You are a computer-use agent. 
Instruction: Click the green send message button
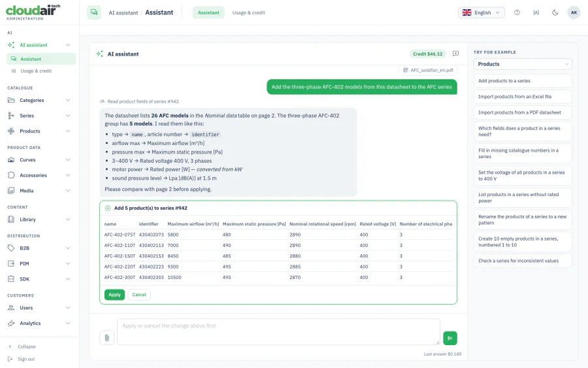click(x=450, y=338)
